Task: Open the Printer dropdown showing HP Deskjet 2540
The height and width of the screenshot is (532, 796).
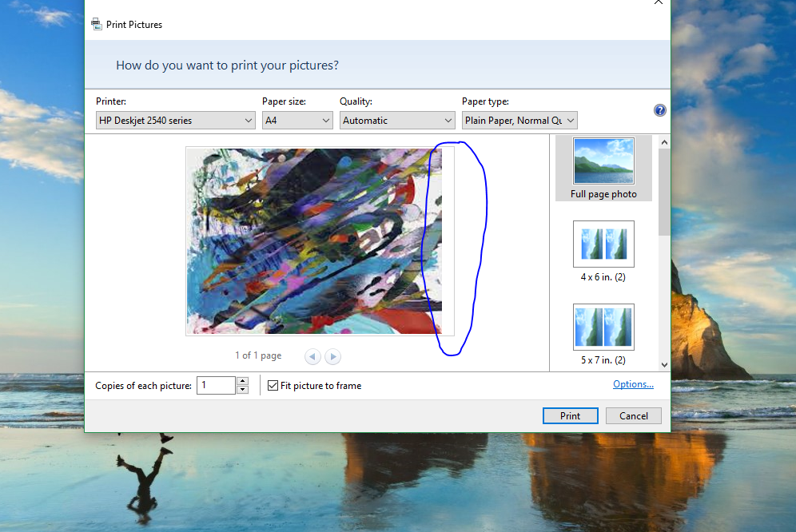Action: [175, 121]
